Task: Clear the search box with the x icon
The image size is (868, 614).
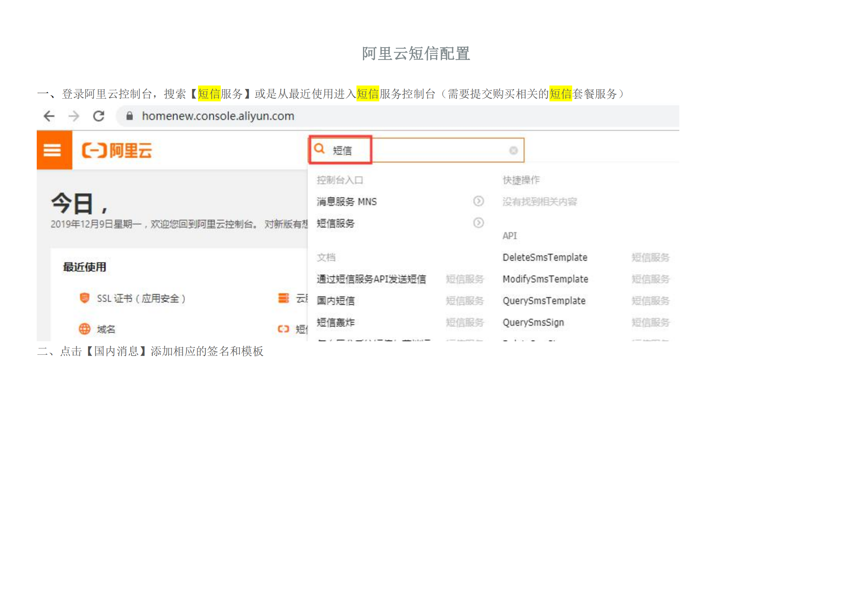Action: 513,151
